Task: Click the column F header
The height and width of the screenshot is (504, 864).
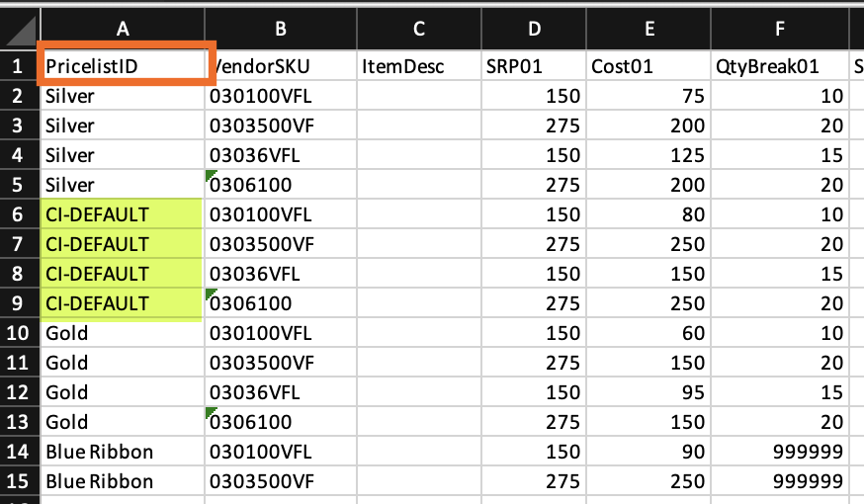Action: click(780, 29)
